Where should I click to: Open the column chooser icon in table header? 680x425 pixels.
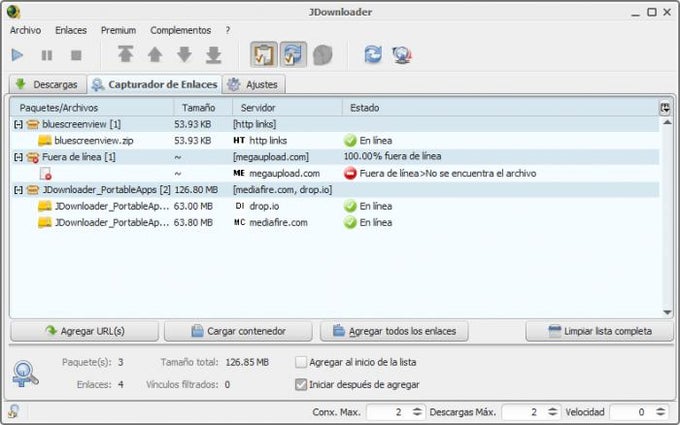[665, 108]
